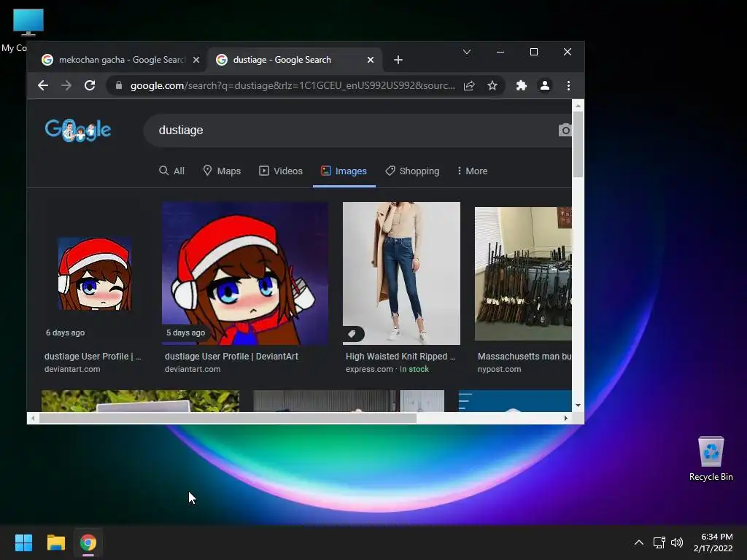Open the 6 days ago winking avatar thumbnail

pos(95,274)
